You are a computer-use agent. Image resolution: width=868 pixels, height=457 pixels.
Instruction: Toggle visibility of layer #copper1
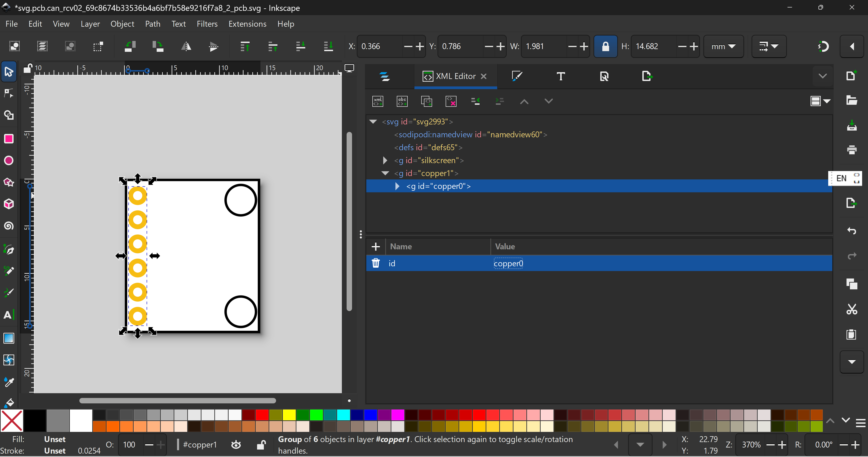(236, 445)
